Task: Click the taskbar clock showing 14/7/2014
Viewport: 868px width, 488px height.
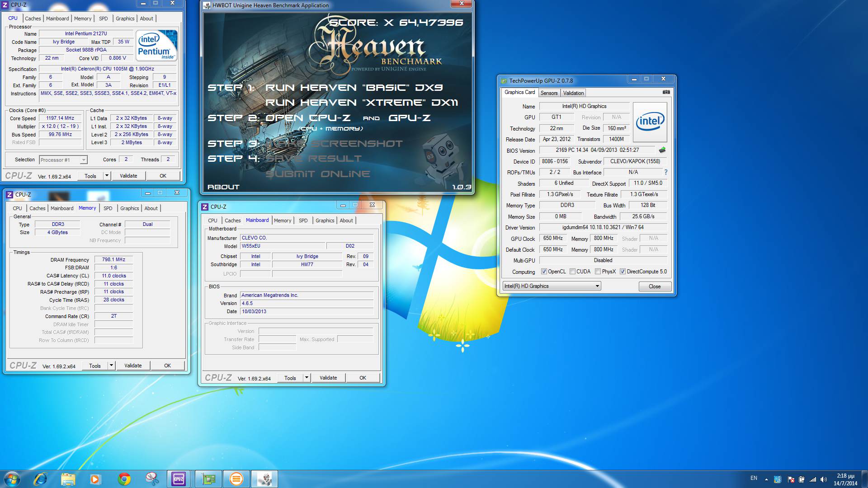Action: coord(845,479)
